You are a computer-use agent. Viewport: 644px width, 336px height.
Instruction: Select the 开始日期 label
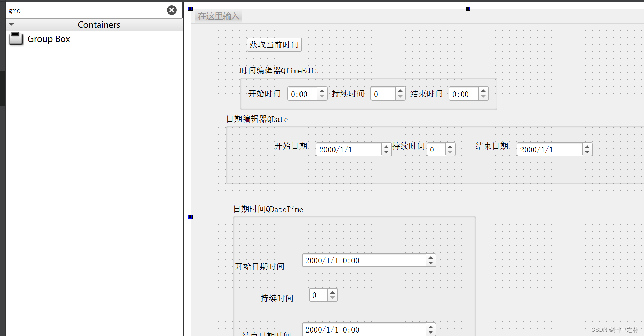(291, 146)
